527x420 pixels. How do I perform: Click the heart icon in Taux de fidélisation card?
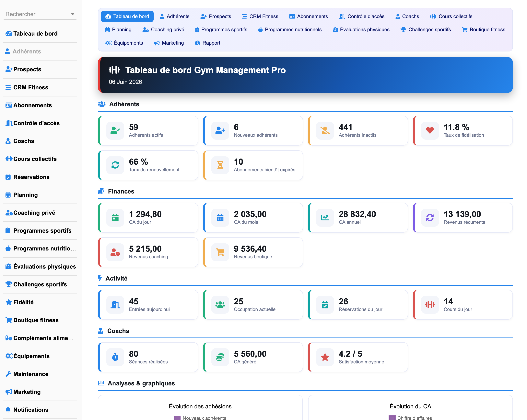[430, 130]
